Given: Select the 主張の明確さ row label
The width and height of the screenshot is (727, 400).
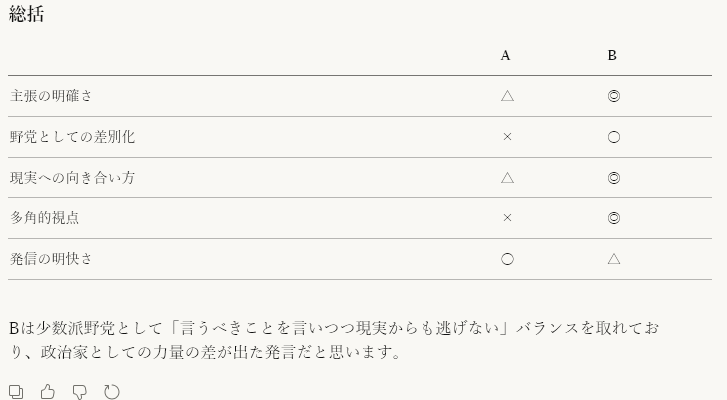Looking at the screenshot, I should coord(51,96).
